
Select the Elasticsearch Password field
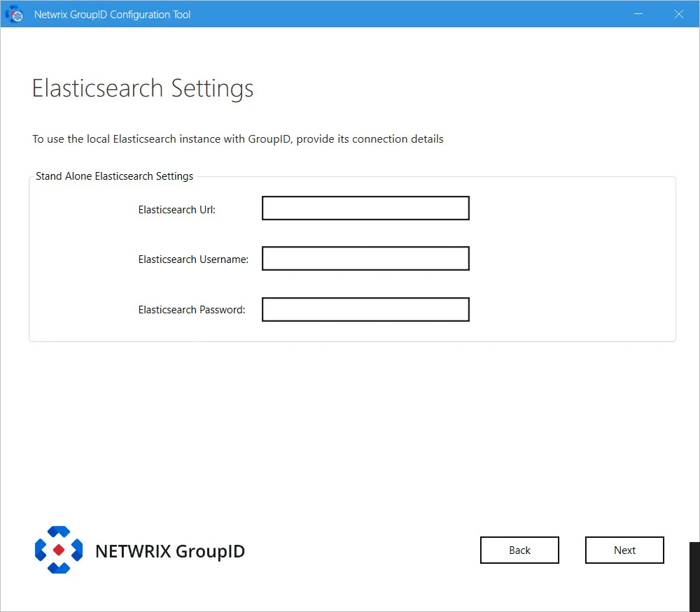365,309
